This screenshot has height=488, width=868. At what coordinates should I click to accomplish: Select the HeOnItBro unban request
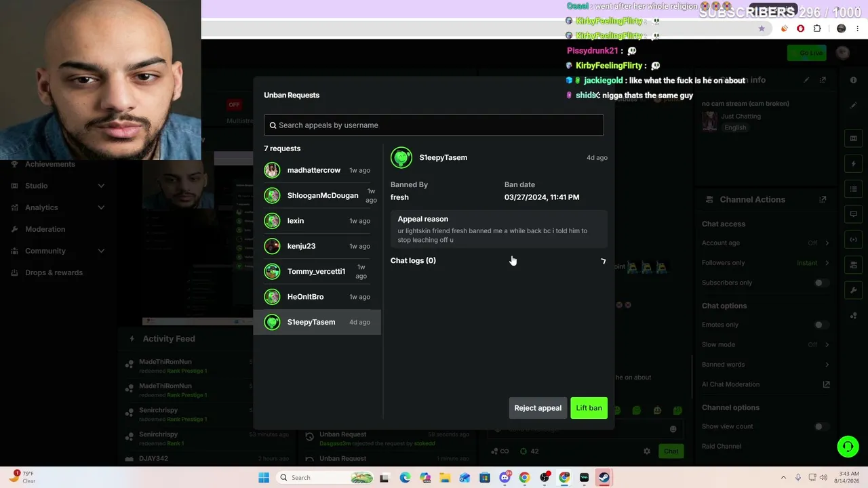(x=317, y=297)
